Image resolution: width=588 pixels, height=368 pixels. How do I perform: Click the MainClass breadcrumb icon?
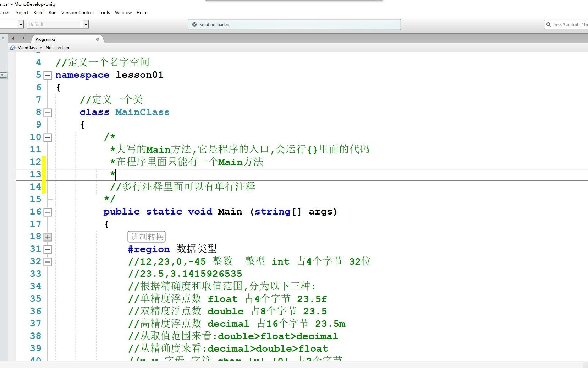click(13, 48)
